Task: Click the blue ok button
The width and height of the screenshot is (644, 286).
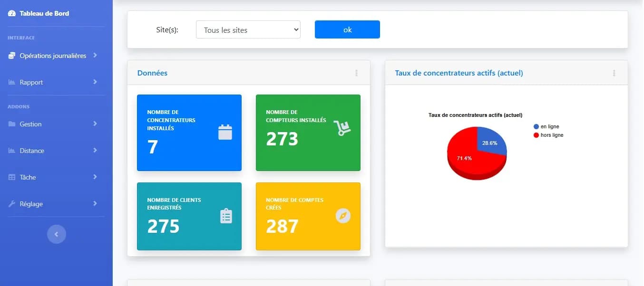Action: click(347, 29)
